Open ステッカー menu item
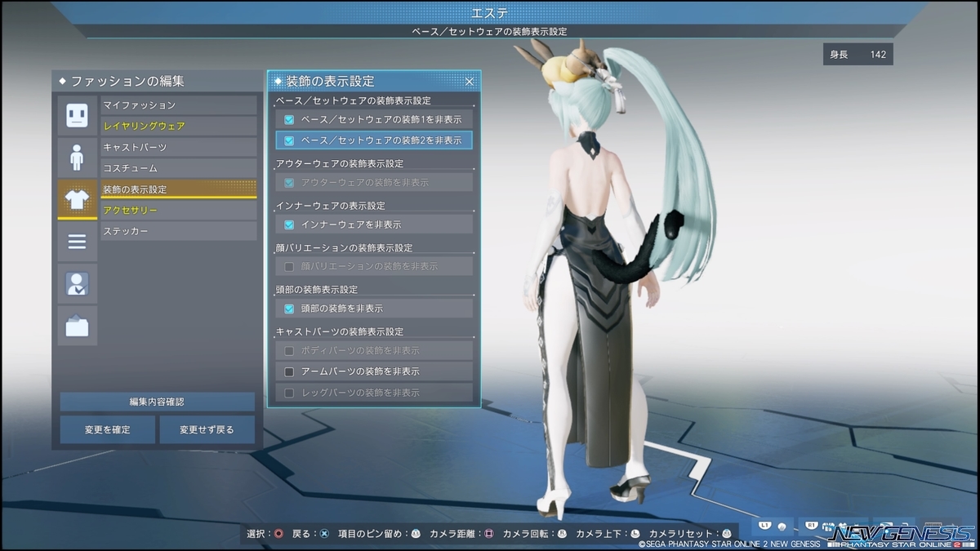Screen dimensions: 980x551 [178, 231]
